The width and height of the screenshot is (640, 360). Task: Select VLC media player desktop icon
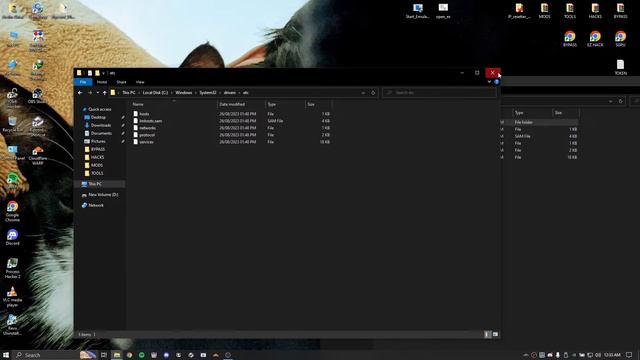(12, 297)
